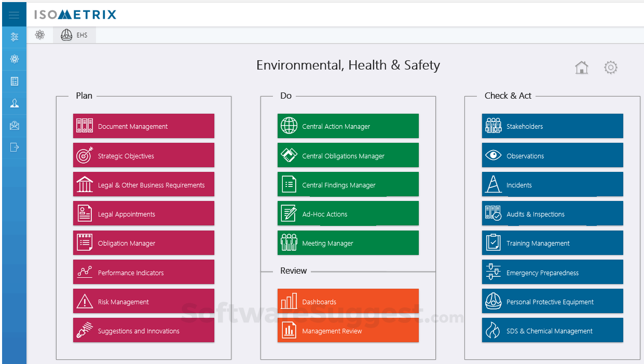Open the hamburger menu at top left
This screenshot has width=644, height=364.
pos(13,14)
